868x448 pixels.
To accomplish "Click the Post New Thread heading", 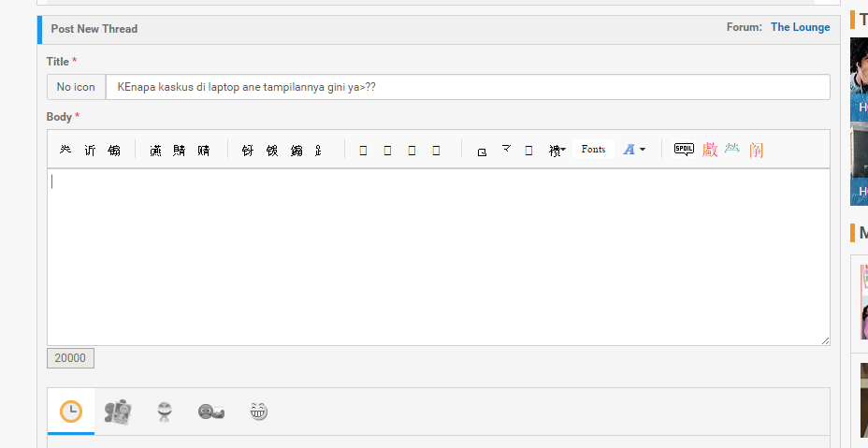I will point(94,29).
